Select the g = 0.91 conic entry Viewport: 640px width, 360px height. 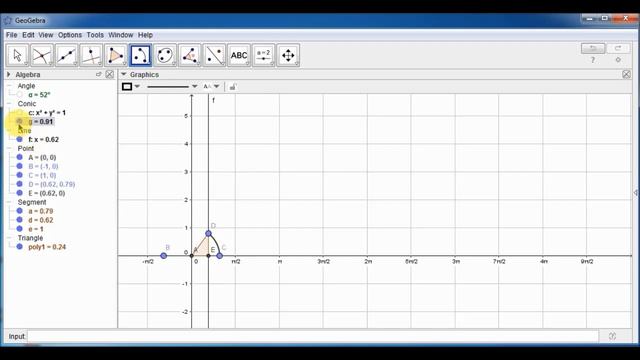click(x=40, y=122)
